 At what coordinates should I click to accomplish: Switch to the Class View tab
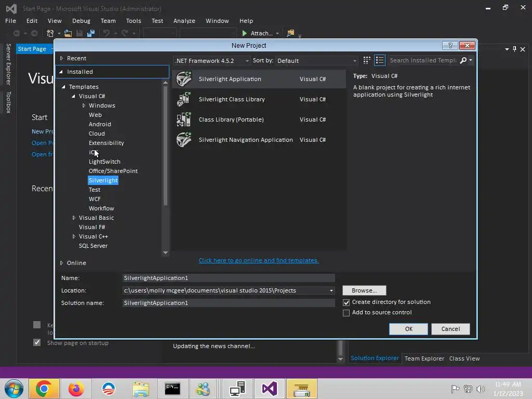tap(464, 358)
